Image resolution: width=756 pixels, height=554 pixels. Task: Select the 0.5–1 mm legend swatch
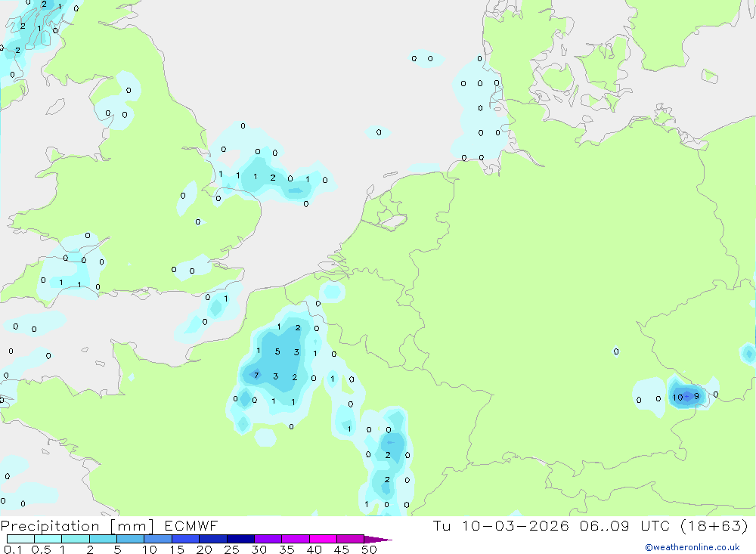coord(48,539)
